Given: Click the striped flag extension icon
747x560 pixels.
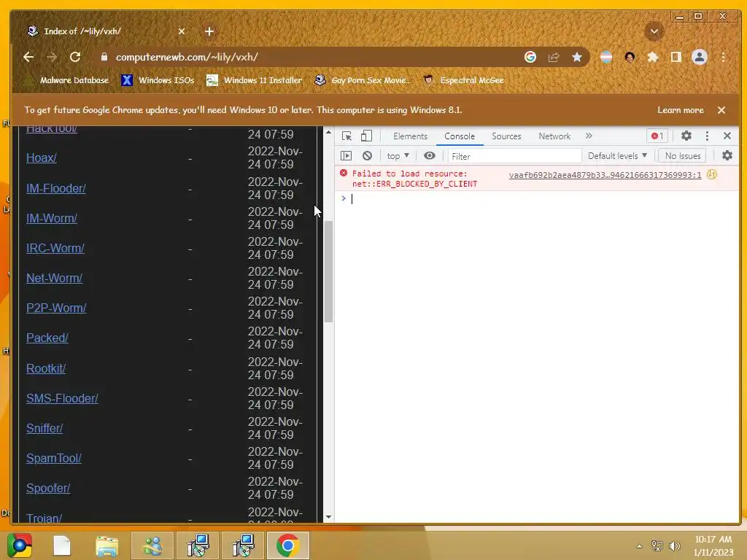Looking at the screenshot, I should 606,57.
